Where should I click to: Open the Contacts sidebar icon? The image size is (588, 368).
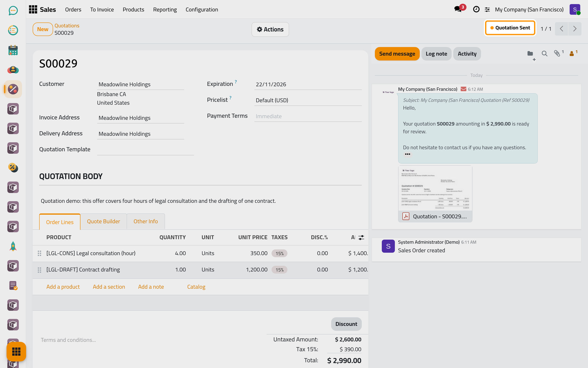[x=13, y=70]
